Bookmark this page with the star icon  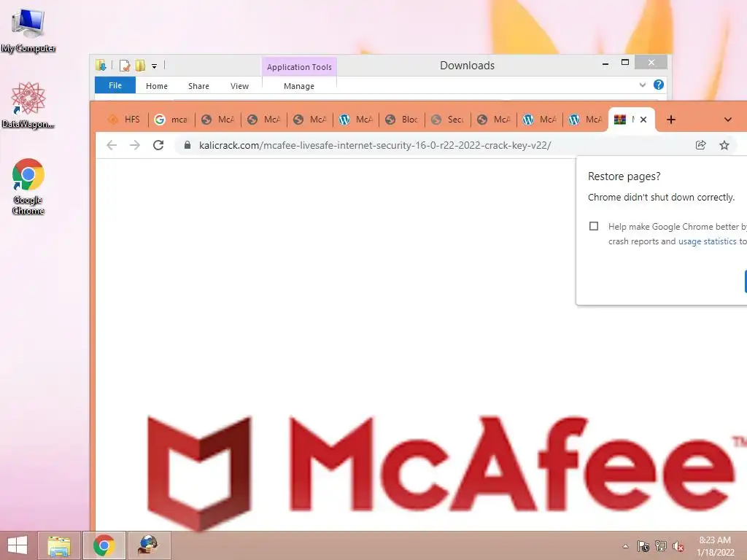tap(724, 145)
